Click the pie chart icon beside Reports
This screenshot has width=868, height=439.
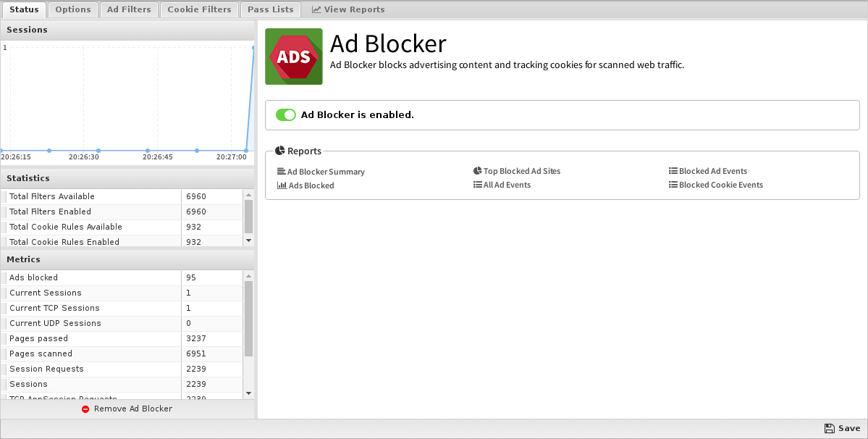coord(281,151)
